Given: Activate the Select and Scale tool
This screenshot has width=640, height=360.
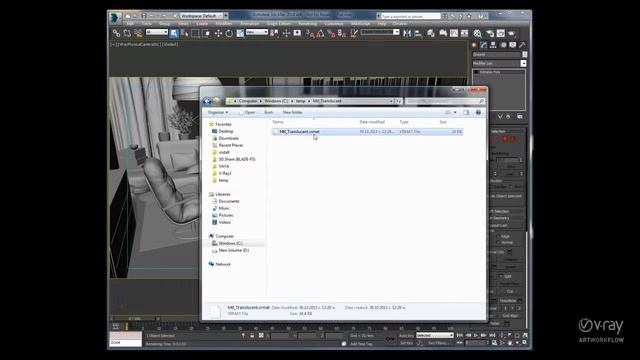Looking at the screenshot, I should (240, 33).
